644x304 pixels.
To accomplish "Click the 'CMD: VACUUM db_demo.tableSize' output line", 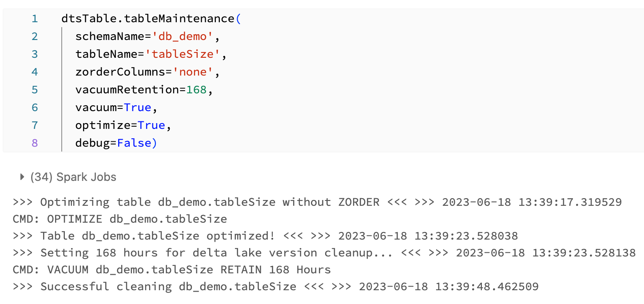I will 172,270.
